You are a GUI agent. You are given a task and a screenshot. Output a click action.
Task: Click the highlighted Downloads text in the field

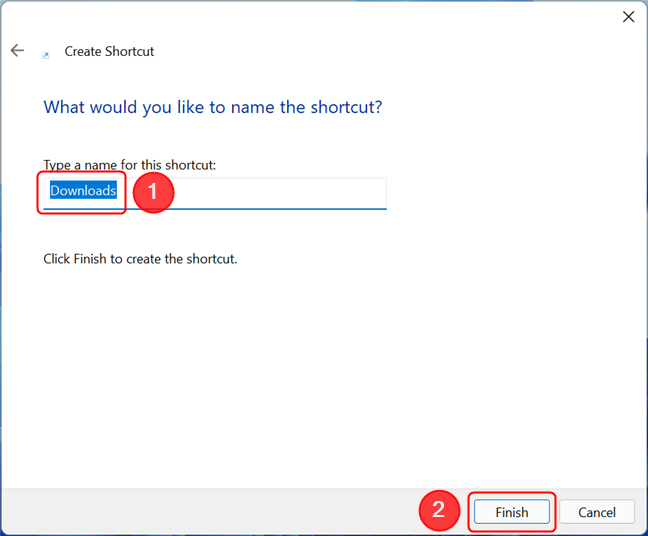pyautogui.click(x=83, y=191)
